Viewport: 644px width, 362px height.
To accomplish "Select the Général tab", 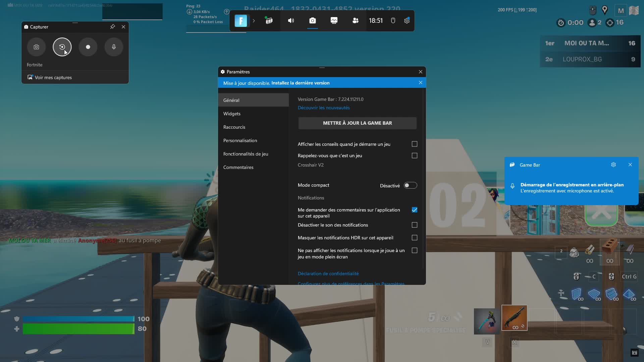I will pos(253,100).
